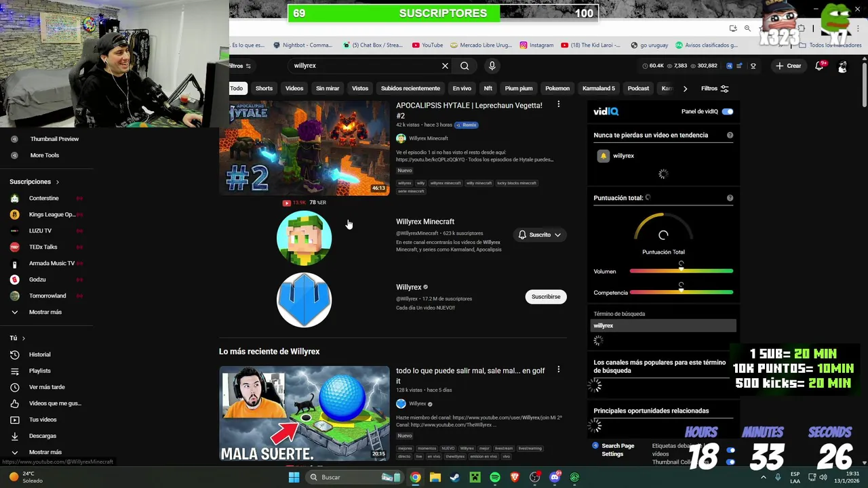Toggle the Thumbnail Collections switch
The image size is (868, 488).
coord(730,462)
